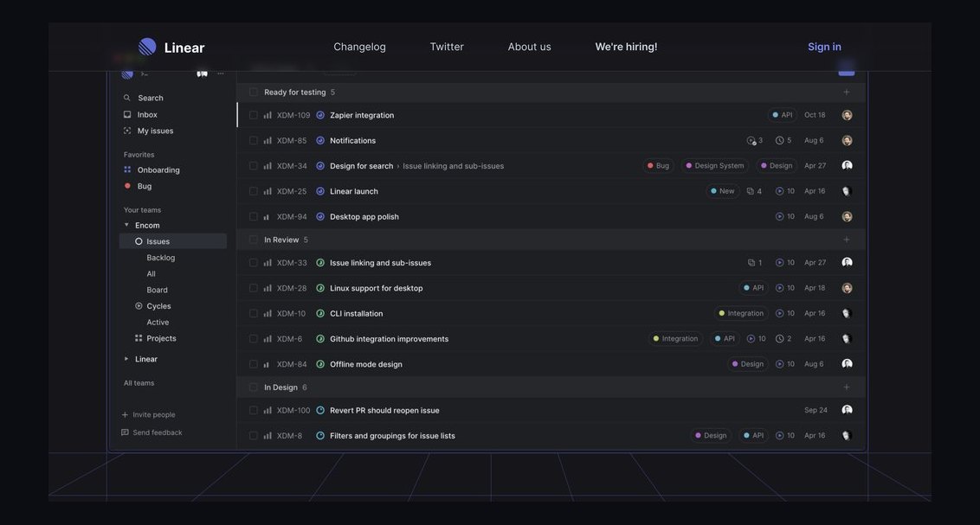
Task: Open Active cycle in sidebar
Action: (x=158, y=322)
